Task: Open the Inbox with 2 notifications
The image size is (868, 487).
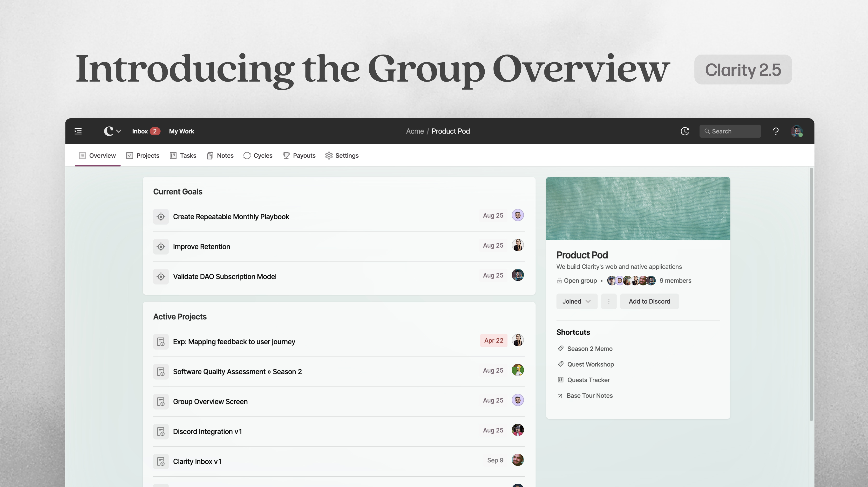Action: (x=146, y=131)
